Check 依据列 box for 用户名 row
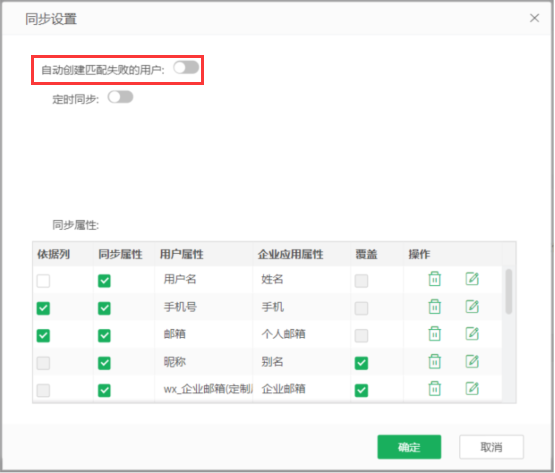This screenshot has height=473, width=555. tap(43, 281)
